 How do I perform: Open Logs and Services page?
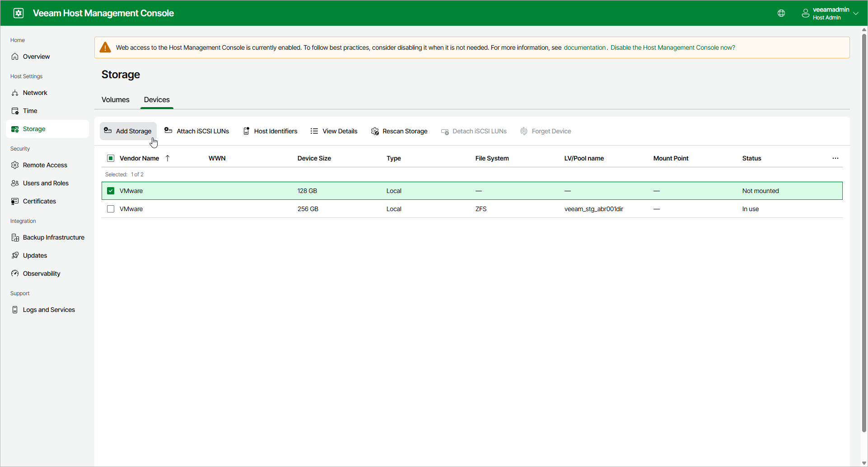tap(49, 310)
